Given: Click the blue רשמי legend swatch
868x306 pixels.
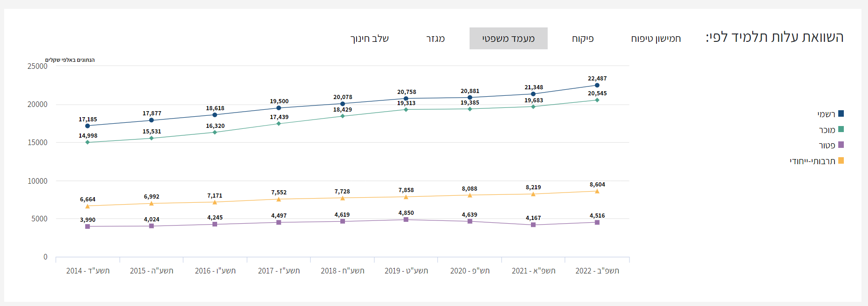Looking at the screenshot, I should (x=841, y=114).
